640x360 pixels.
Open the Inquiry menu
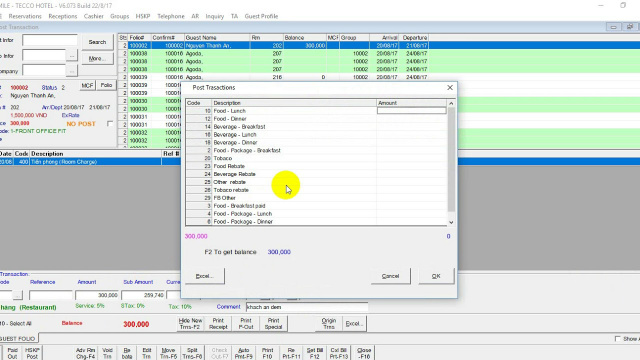[x=215, y=16]
